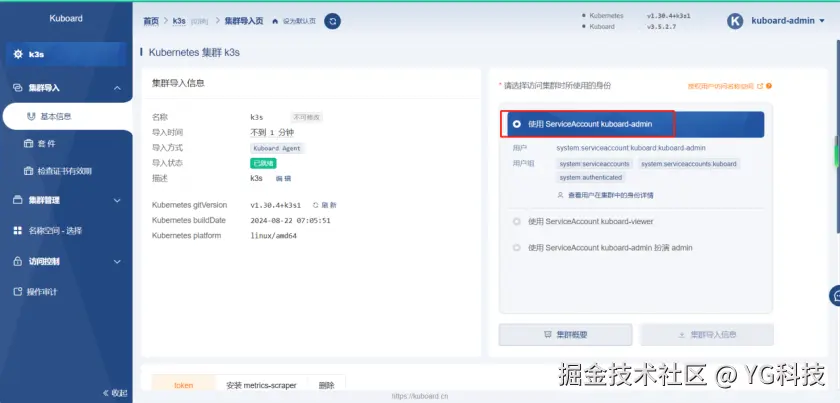Screen dimensions: 840x403
Task: Click the 集群概要 button
Action: (x=565, y=334)
